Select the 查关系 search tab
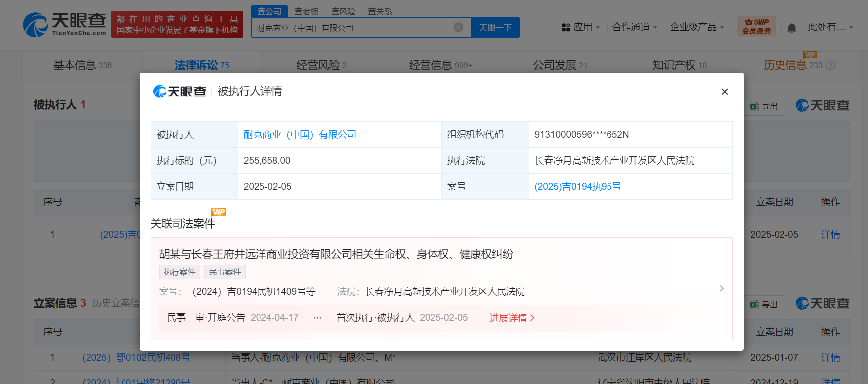The width and height of the screenshot is (868, 384). 380,11
